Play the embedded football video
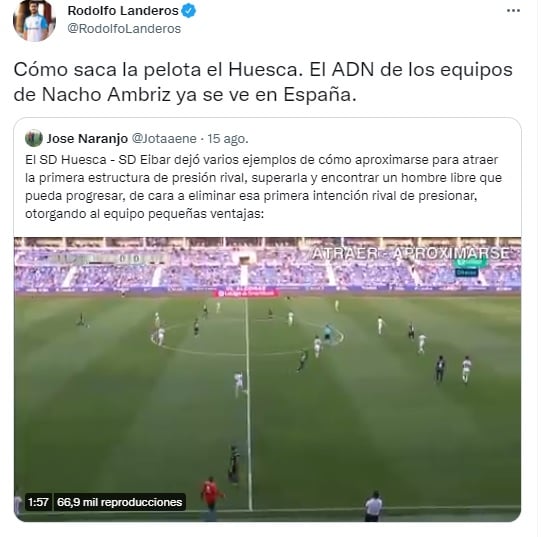Screen dimensions: 541x537 [x=267, y=379]
